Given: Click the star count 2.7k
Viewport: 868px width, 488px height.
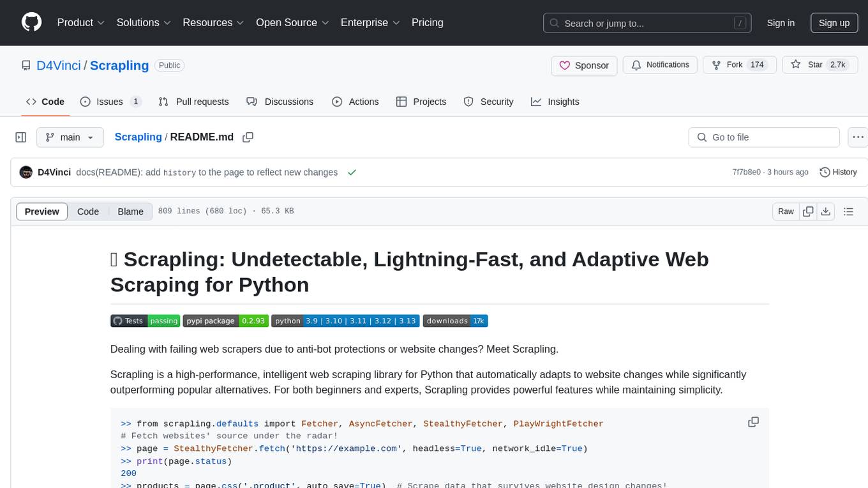Looking at the screenshot, I should point(837,65).
